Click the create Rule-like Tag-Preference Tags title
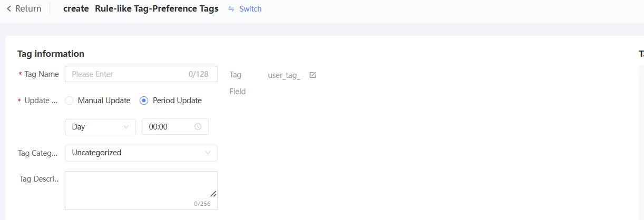Screen dimensions: 644x220 (x=141, y=8)
